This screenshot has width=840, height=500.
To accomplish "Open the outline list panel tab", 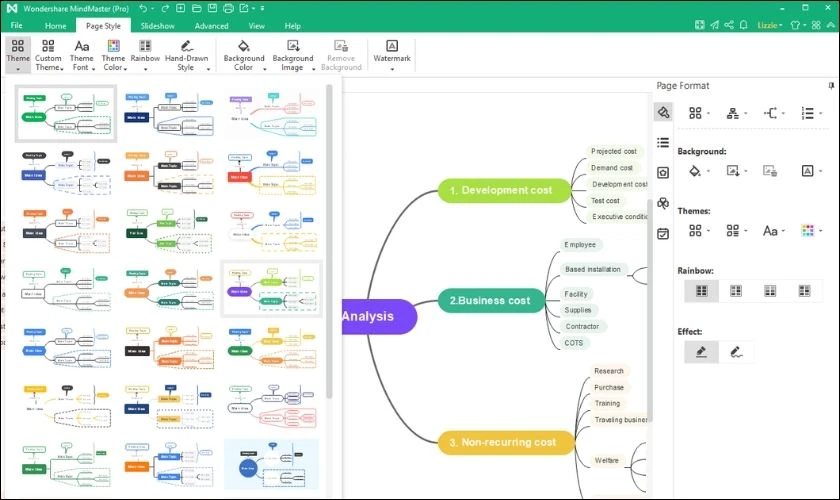I will click(x=663, y=142).
